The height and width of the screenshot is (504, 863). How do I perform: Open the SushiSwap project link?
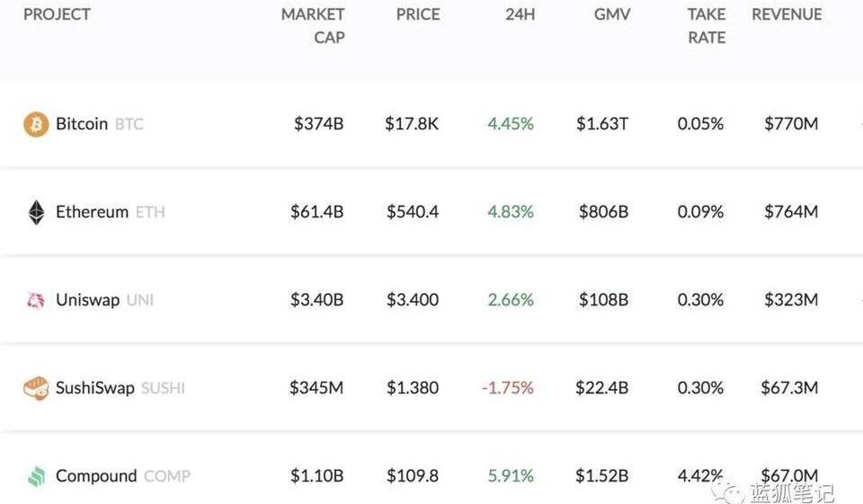point(94,388)
